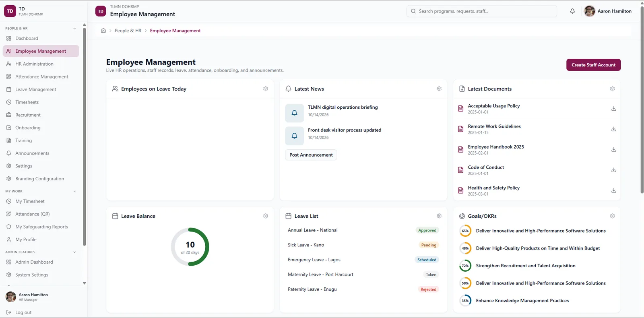
Task: Click Create Staff Account button
Action: (593, 65)
